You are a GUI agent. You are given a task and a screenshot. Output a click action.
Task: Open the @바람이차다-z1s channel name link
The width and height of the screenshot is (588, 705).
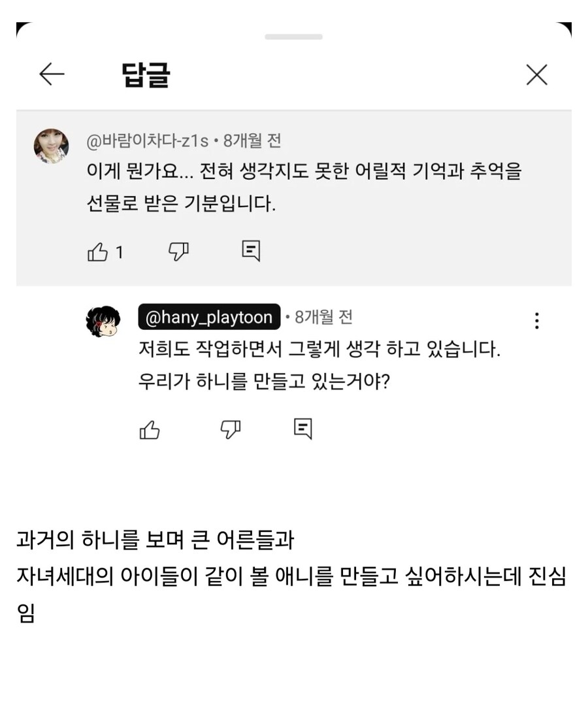147,140
